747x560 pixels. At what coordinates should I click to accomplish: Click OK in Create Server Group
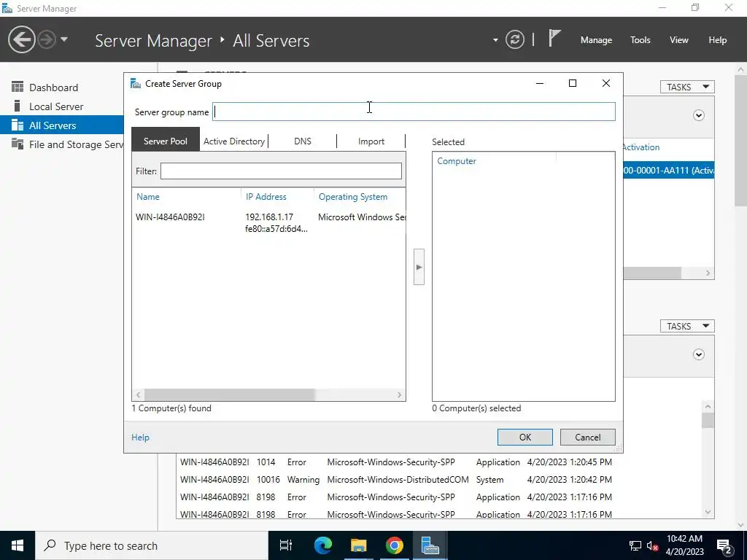pyautogui.click(x=525, y=437)
